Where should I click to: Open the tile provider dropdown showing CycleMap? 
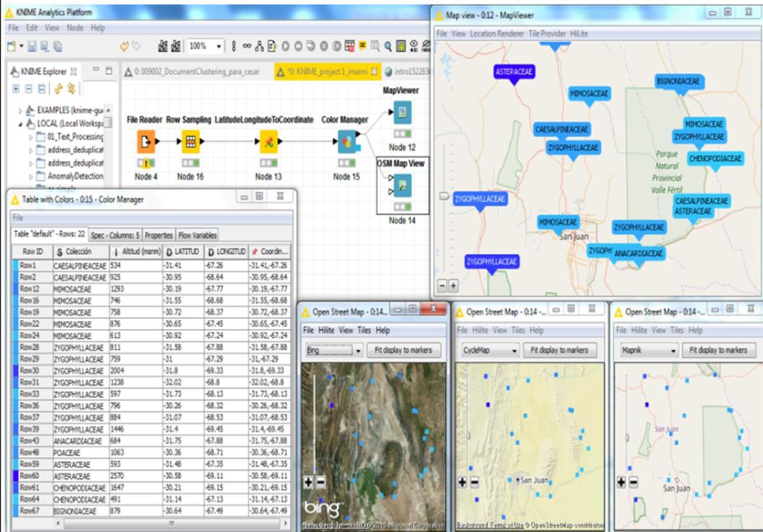490,351
